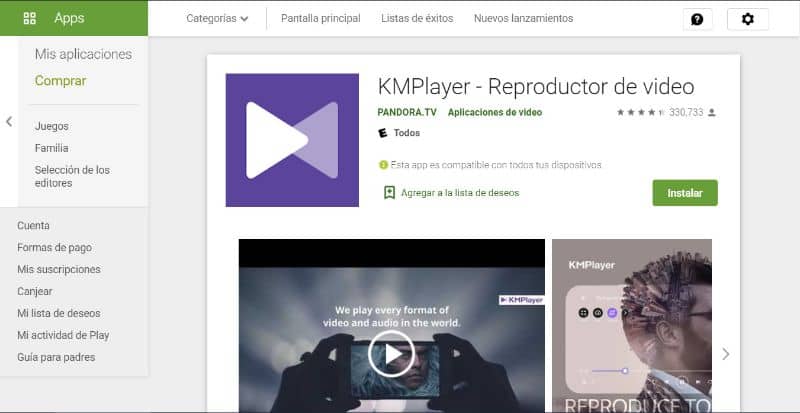Open Juegos category
The height and width of the screenshot is (413, 800).
coord(52,126)
